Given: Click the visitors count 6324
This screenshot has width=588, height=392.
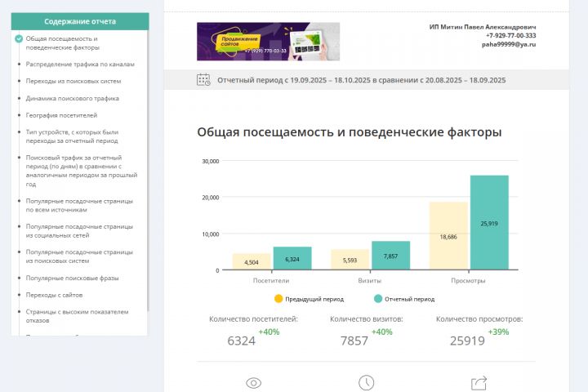Looking at the screenshot, I should pos(241,341).
